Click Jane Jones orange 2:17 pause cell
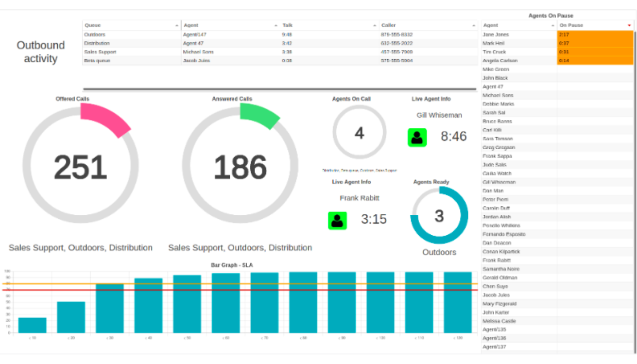This screenshot has width=637, height=364. coord(594,35)
